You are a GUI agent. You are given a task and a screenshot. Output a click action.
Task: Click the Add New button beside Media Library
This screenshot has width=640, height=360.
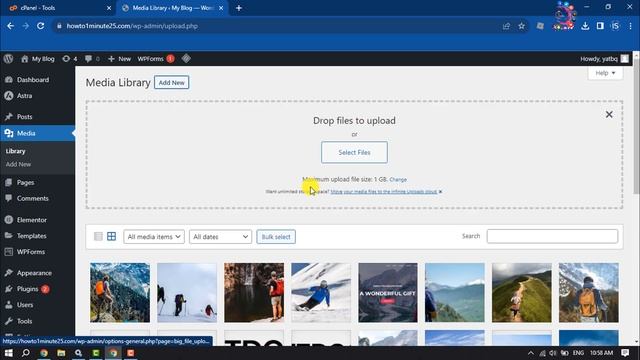point(171,82)
